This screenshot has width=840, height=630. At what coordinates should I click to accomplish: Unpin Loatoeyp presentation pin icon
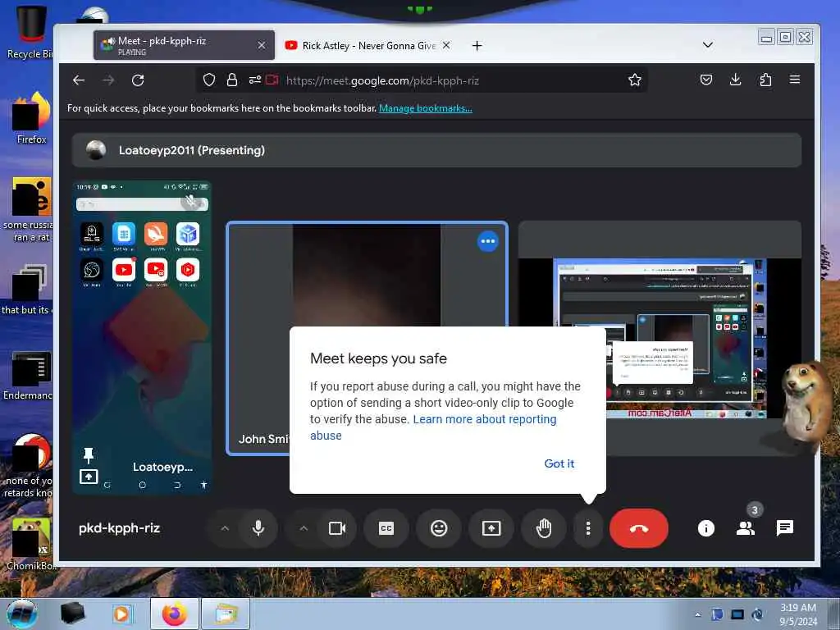[x=89, y=455]
